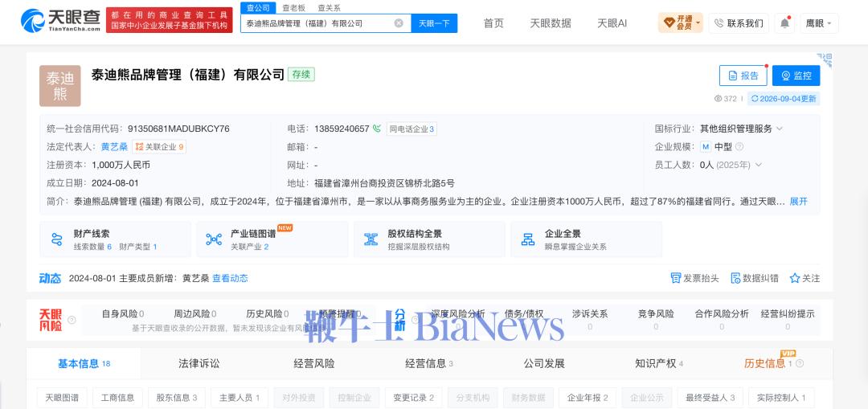Image resolution: width=868 pixels, height=409 pixels.
Task: Open the 主要人员 1 sub-section button
Action: click(x=240, y=398)
